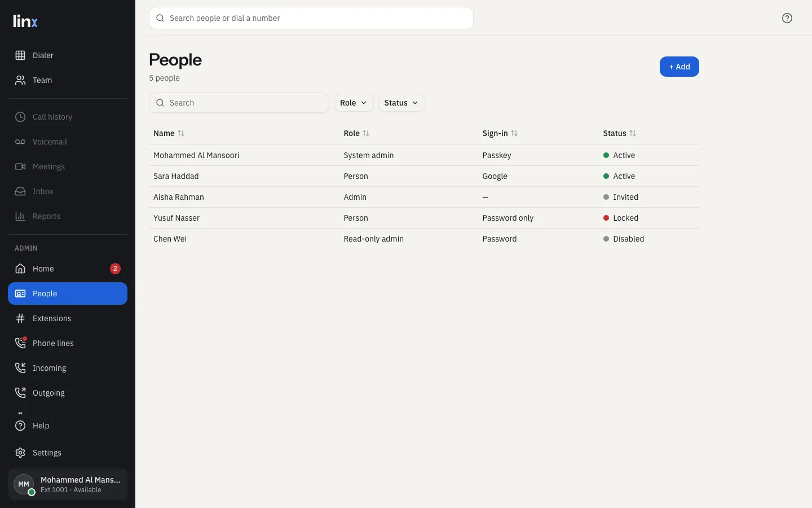Click the Extensions hash icon
This screenshot has height=508, width=812.
coord(20,318)
